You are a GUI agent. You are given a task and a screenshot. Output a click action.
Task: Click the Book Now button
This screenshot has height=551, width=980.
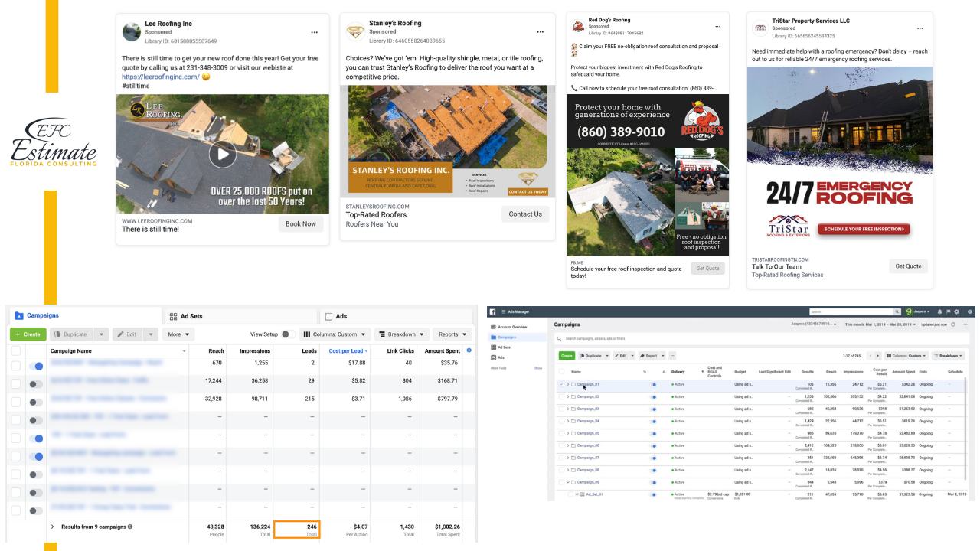(300, 224)
